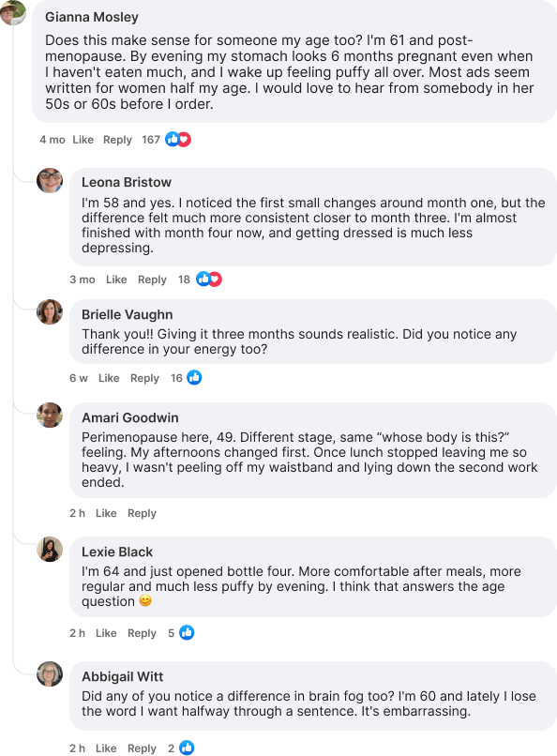Open Abbigail Witt's profile avatar
The height and width of the screenshot is (756, 557).
click(50, 674)
